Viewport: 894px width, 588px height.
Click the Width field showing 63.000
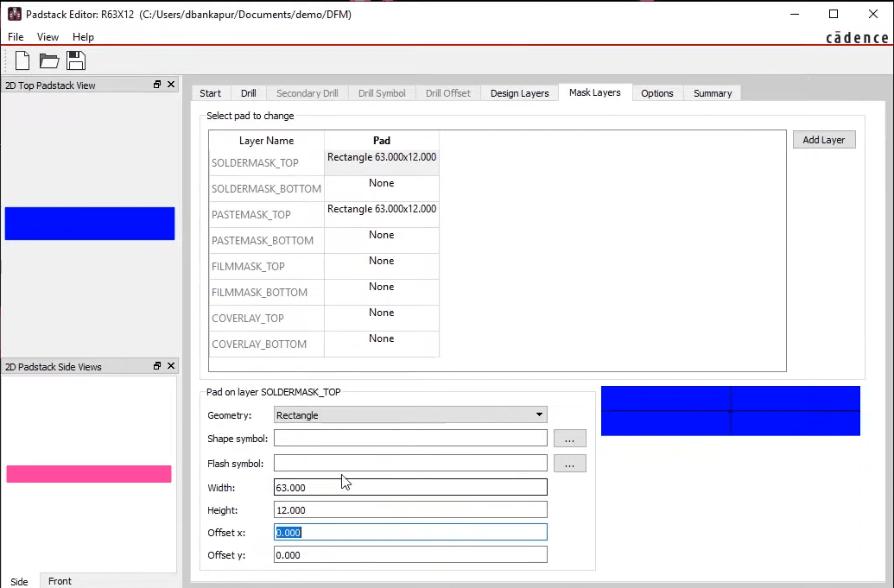[x=410, y=487]
